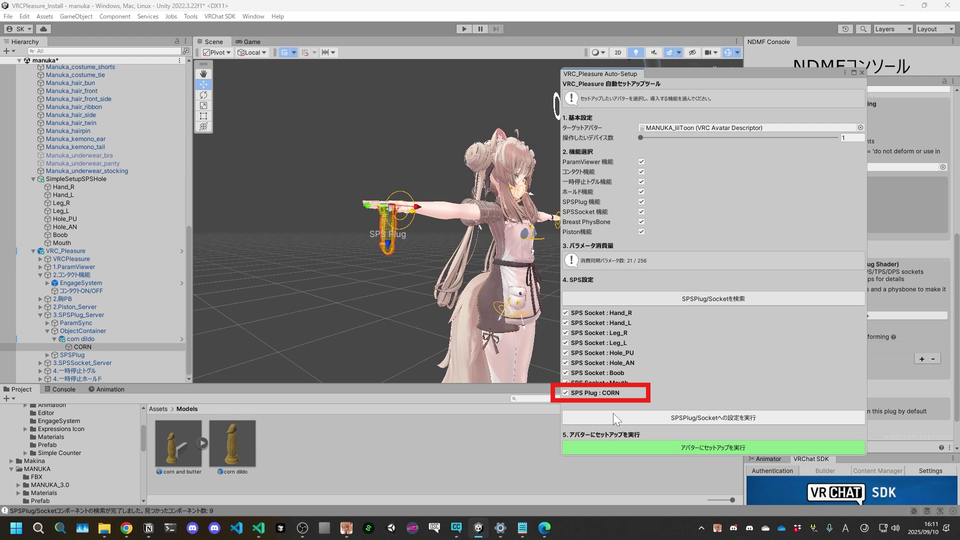Click the Windows Start button
The height and width of the screenshot is (540, 960).
click(x=16, y=528)
